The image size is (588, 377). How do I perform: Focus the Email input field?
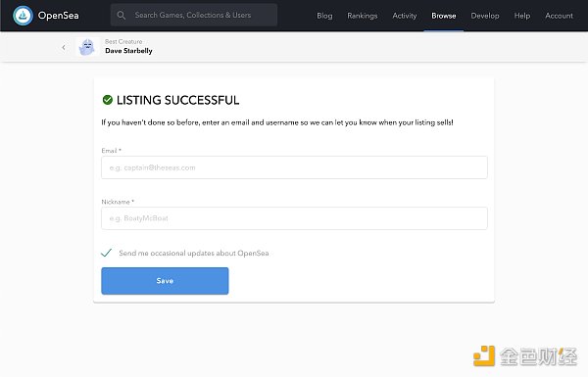tap(294, 167)
